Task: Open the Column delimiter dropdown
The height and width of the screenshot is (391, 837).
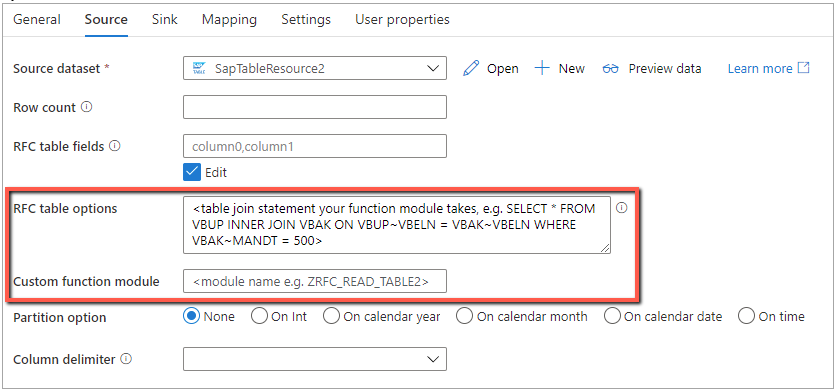Action: tap(315, 359)
